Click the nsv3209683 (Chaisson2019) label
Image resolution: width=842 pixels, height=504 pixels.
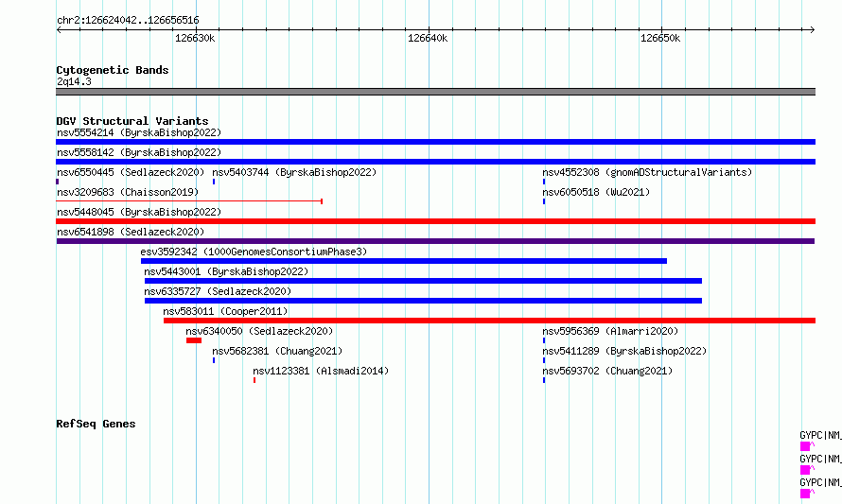coord(128,192)
